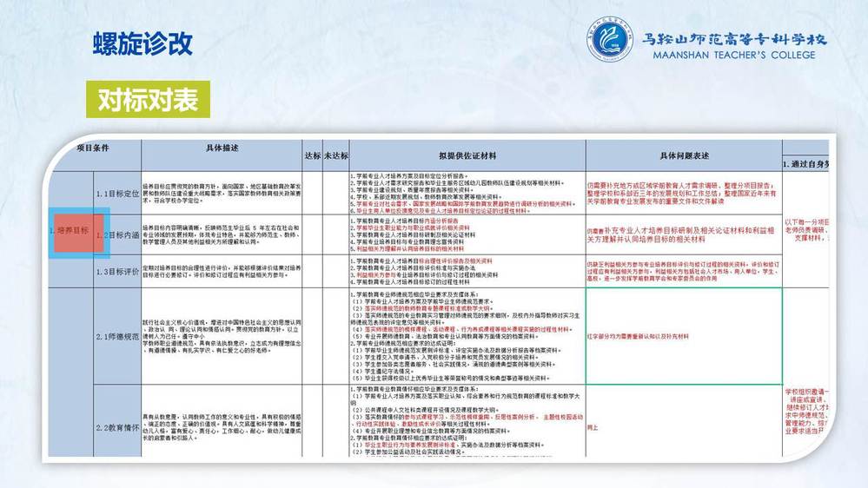Viewport: 868px width, 488px height.
Task: Click the 2.1师德规范 row label
Action: click(118, 336)
